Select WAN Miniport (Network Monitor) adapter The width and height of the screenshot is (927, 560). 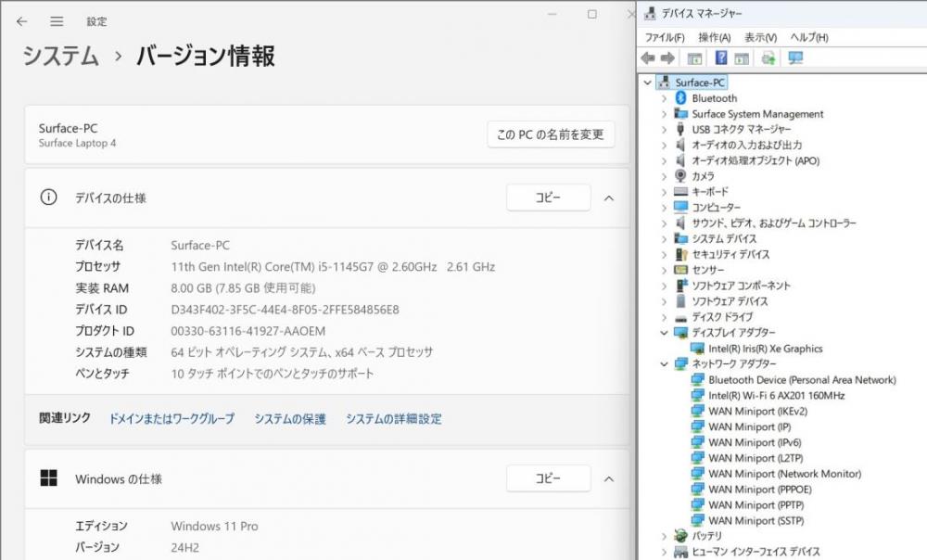click(x=784, y=474)
